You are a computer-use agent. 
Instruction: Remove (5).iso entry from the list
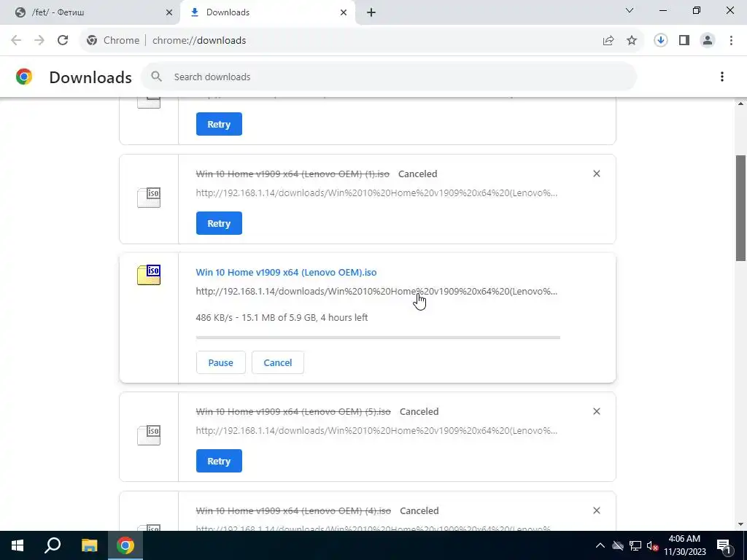click(597, 411)
